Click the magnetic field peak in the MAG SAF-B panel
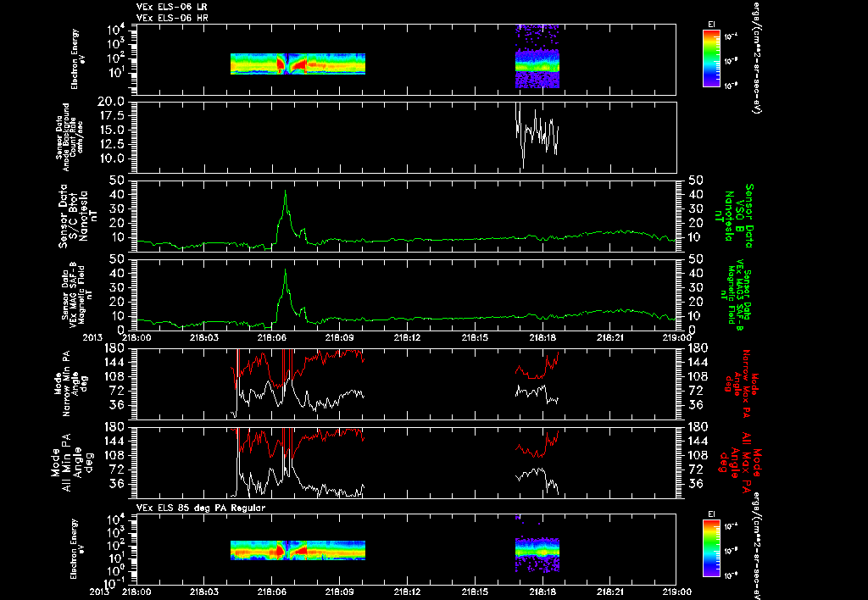 [x=285, y=270]
